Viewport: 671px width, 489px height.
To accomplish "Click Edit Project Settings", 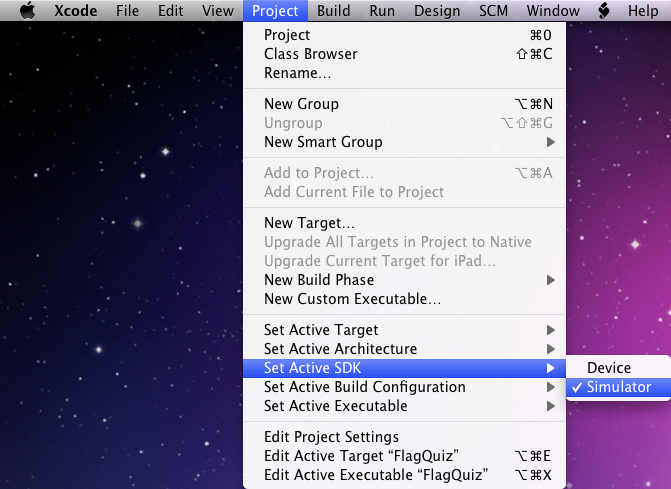I will [x=404, y=437].
